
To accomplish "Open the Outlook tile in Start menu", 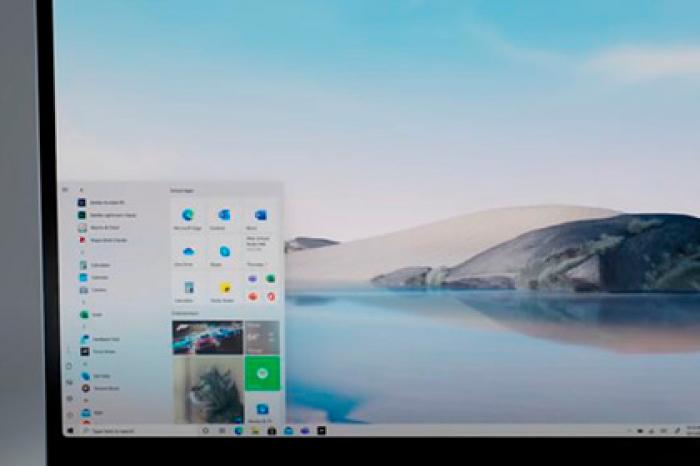I will pos(224,217).
